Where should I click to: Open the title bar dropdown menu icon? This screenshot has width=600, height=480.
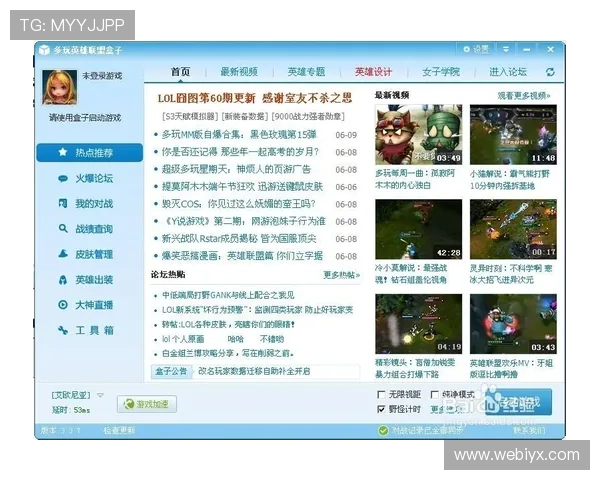(506, 49)
